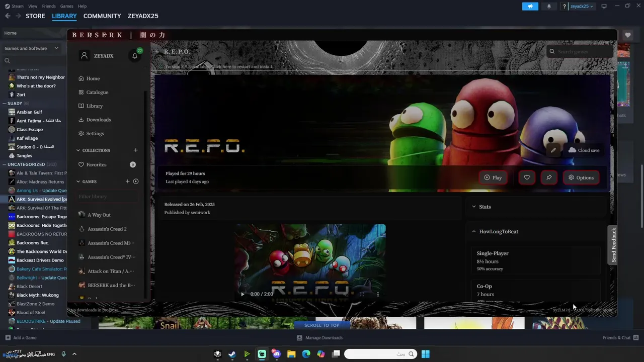Open Steam announcements megaphone button
The width and height of the screenshot is (644, 362).
[530, 6]
